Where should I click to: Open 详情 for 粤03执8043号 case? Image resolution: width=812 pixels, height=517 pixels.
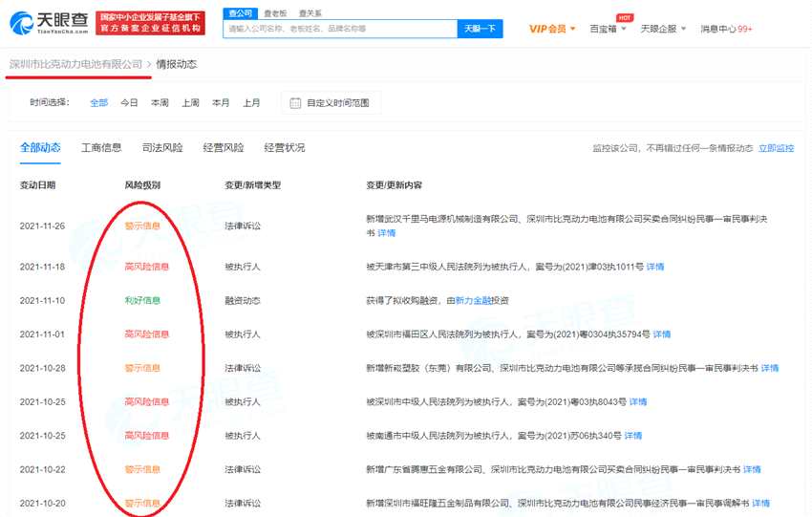pos(637,401)
